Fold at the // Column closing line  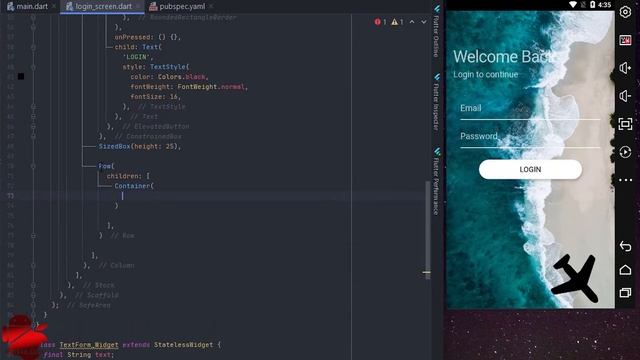33,265
